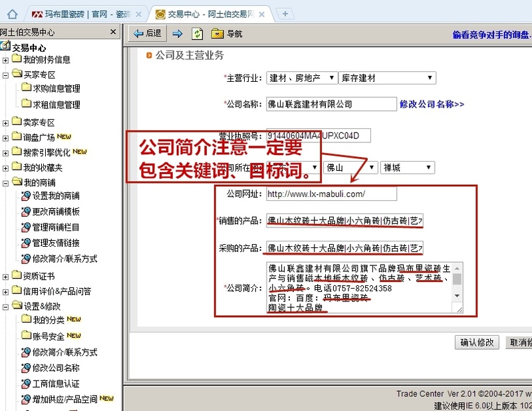Switch to the 交易中心 阿土伯交易网 tab
The width and height of the screenshot is (532, 411).
tap(209, 14)
